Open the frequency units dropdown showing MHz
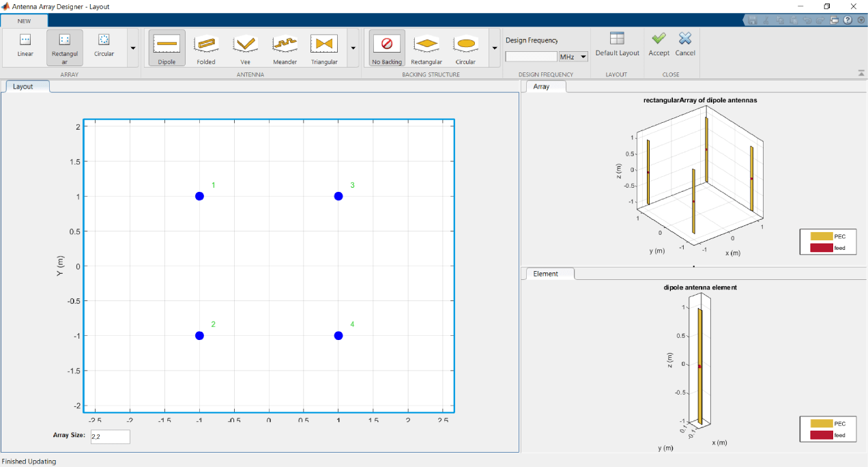 click(x=572, y=56)
